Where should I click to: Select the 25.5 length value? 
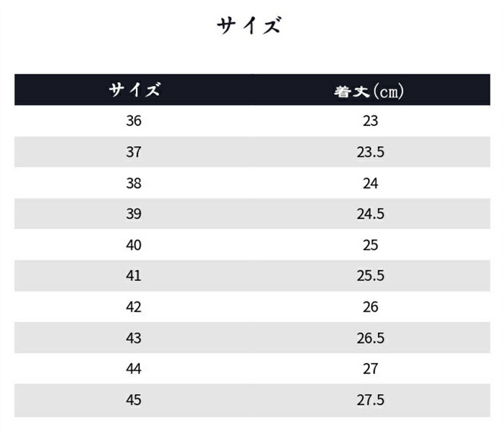coord(370,276)
